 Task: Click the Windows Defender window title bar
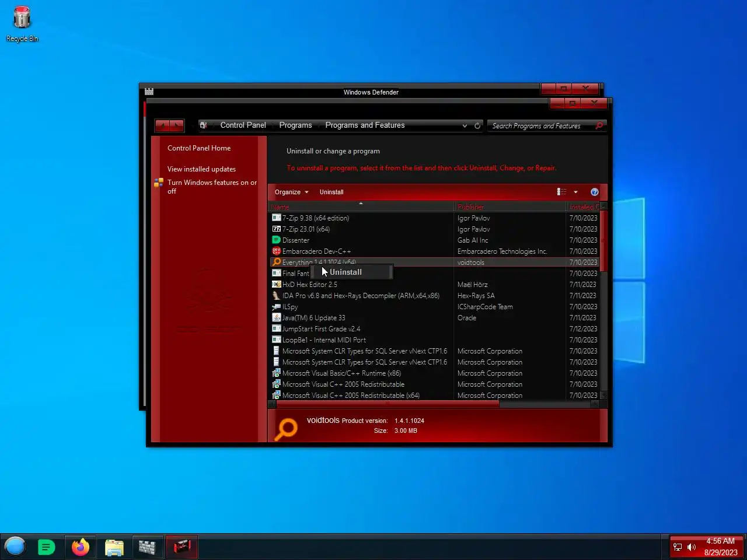pyautogui.click(x=371, y=92)
